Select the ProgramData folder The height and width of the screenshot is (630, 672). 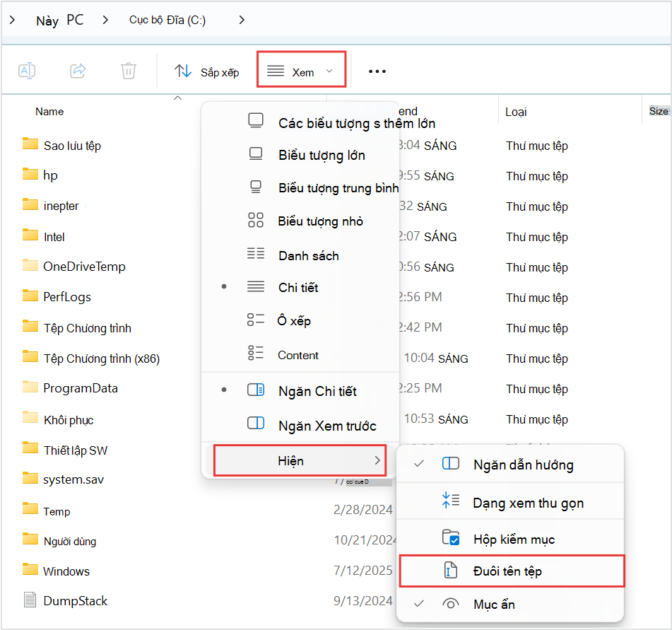70,388
